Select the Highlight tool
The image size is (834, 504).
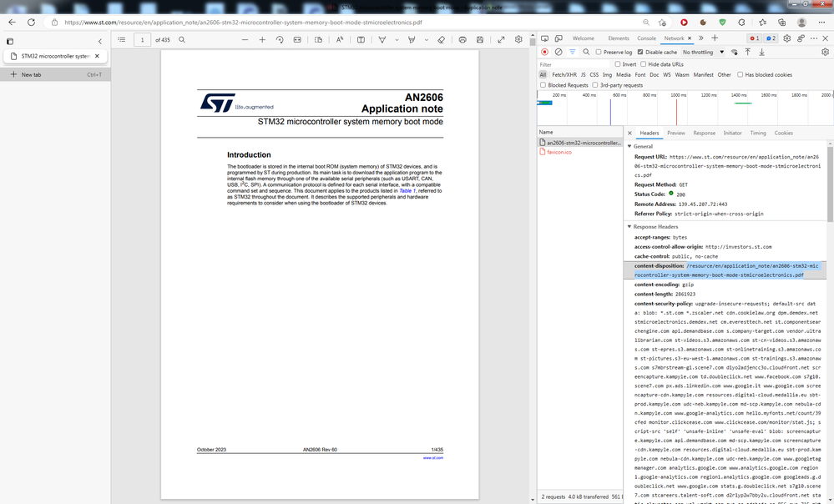[x=411, y=39]
